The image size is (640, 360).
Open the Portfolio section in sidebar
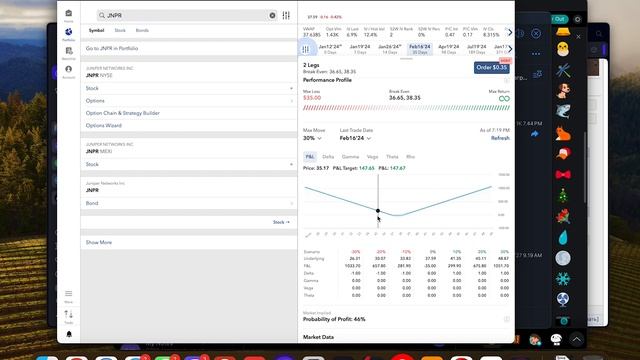click(69, 34)
